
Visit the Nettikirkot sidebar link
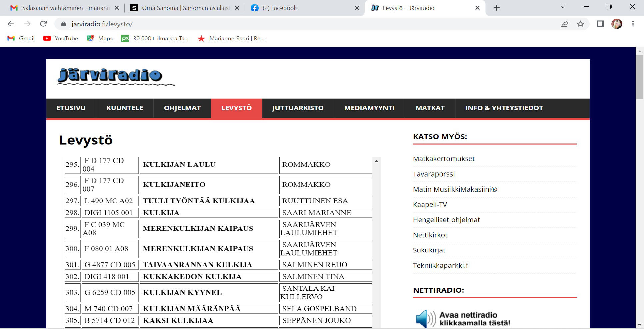click(x=430, y=235)
